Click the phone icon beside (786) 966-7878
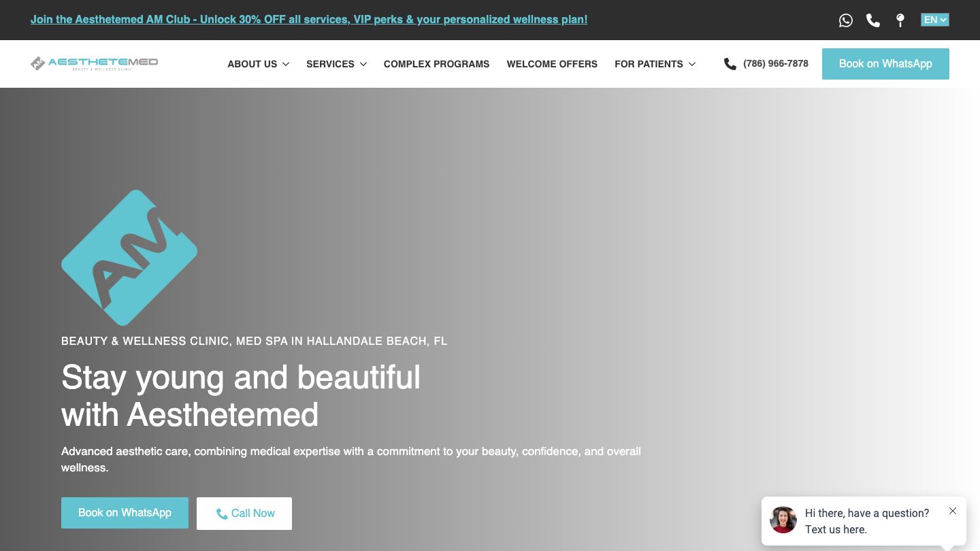 (730, 64)
